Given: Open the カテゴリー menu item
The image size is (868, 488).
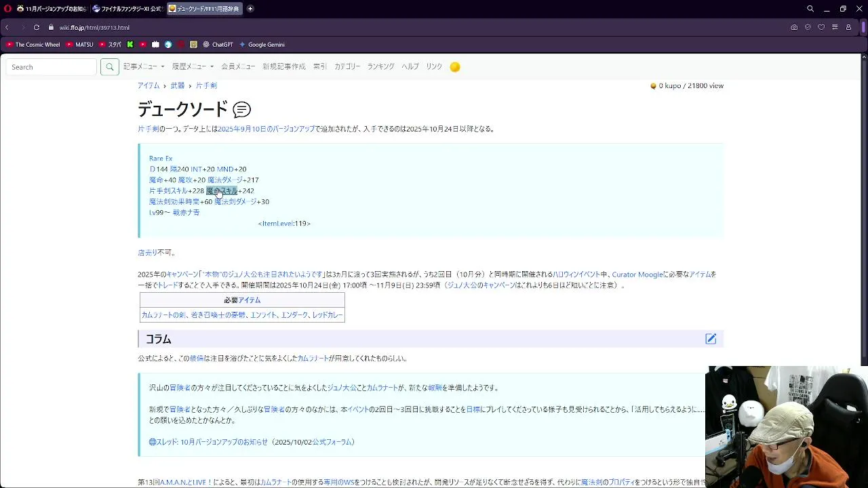Looking at the screenshot, I should [347, 66].
